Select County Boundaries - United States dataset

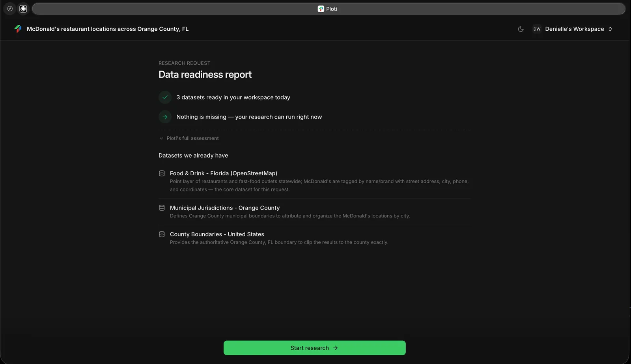pos(217,234)
